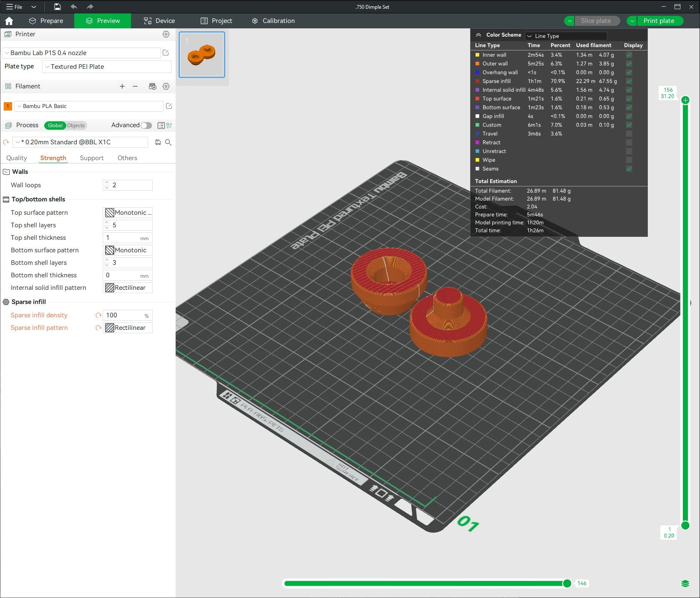Open the printer selection dropdown
Screen dimensions: 700x598
coord(81,53)
